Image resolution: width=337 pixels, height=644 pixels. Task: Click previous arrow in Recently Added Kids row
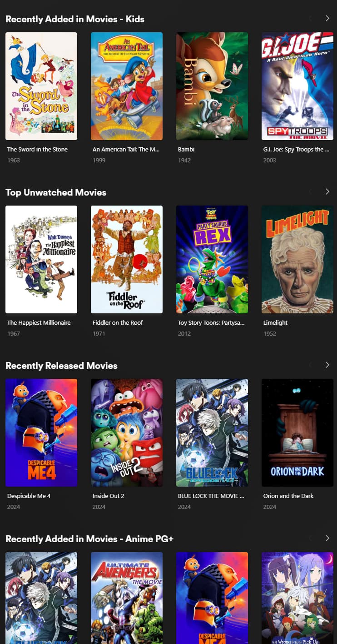click(310, 18)
